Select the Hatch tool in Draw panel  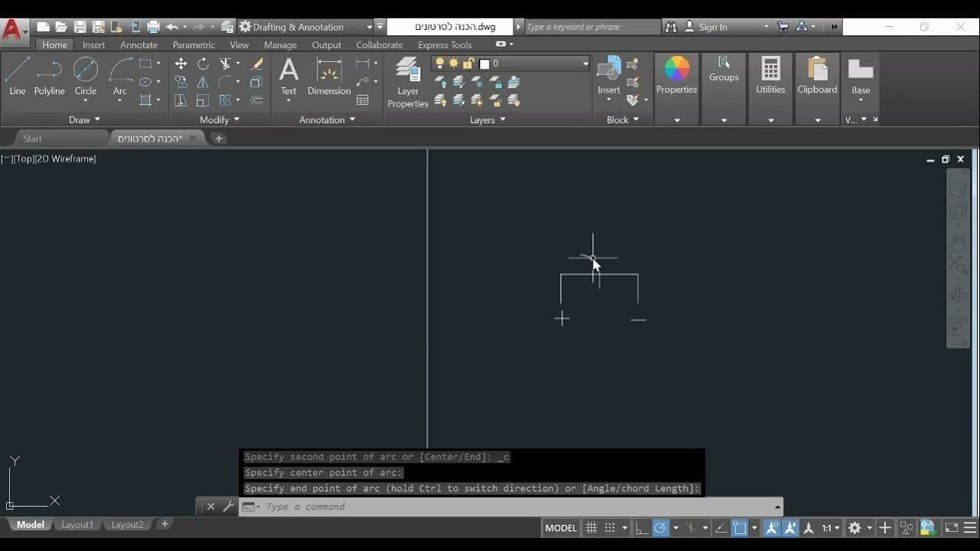(145, 100)
